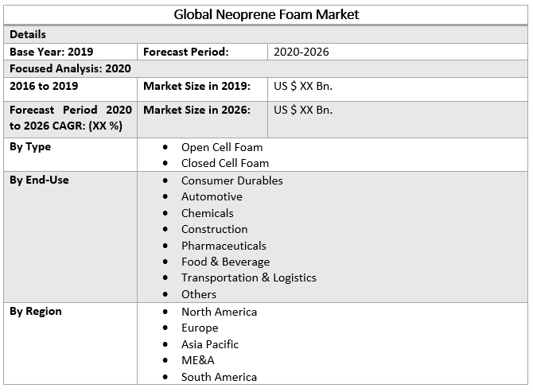Select Consumer Durables in the end-use list

click(231, 180)
